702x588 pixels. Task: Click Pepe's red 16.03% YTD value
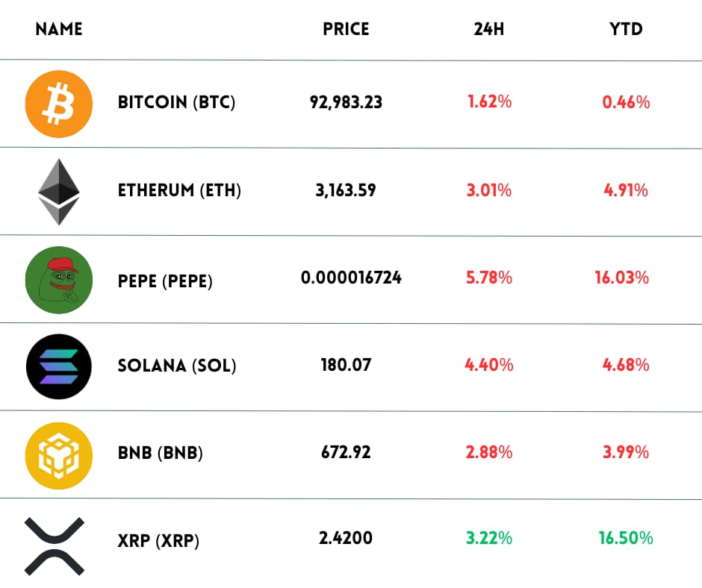coord(621,278)
